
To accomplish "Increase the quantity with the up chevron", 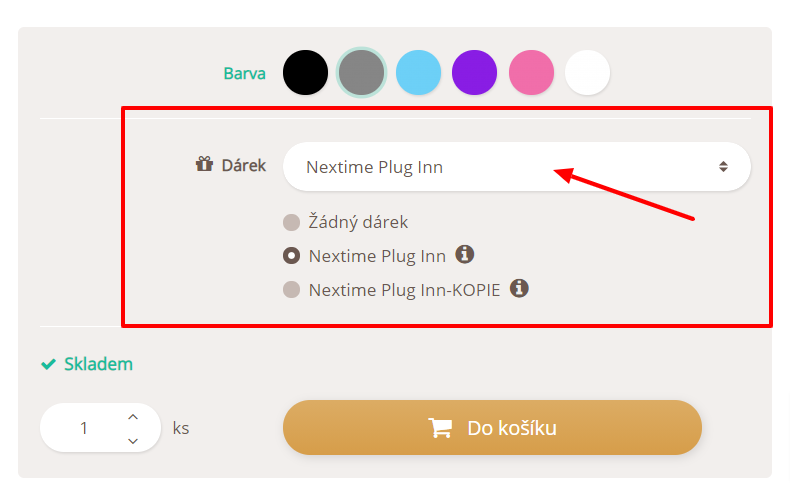I will coord(133,417).
